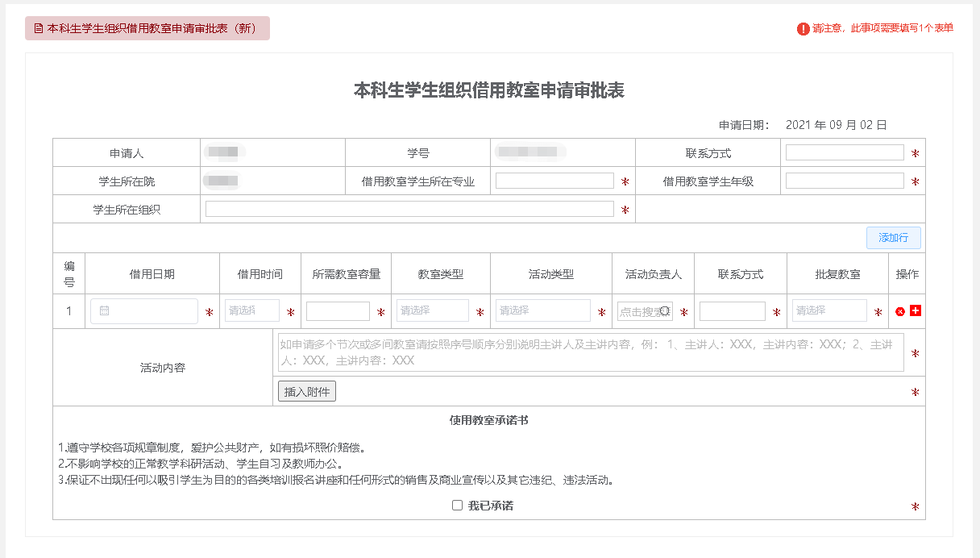Click into the 活动内容 text area
Screen dimensions: 980x558
pyautogui.click(x=590, y=353)
